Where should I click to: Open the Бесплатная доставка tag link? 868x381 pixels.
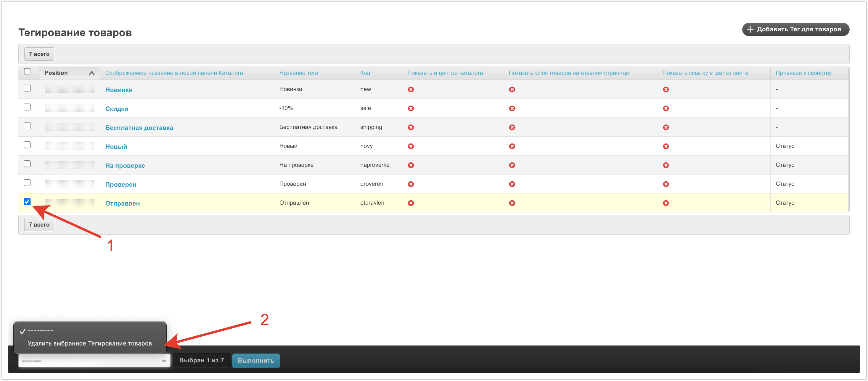139,127
